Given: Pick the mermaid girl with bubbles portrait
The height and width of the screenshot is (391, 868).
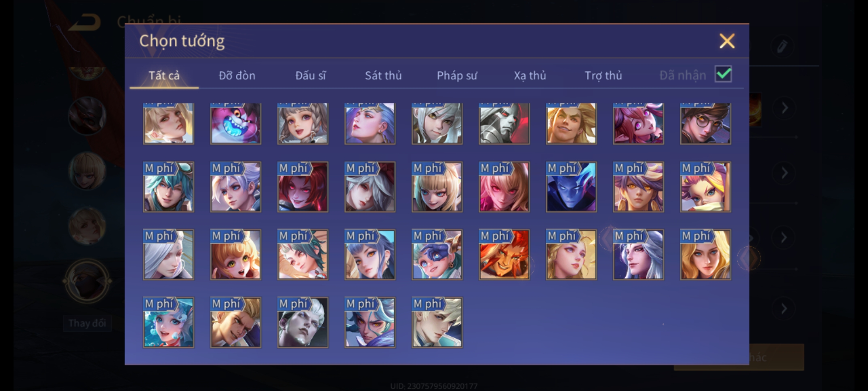Looking at the screenshot, I should tap(168, 322).
